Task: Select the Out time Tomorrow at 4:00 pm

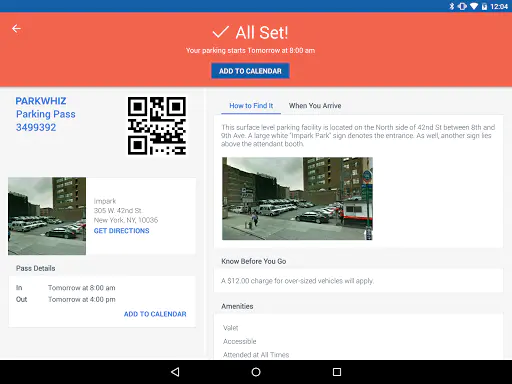Action: [x=82, y=299]
